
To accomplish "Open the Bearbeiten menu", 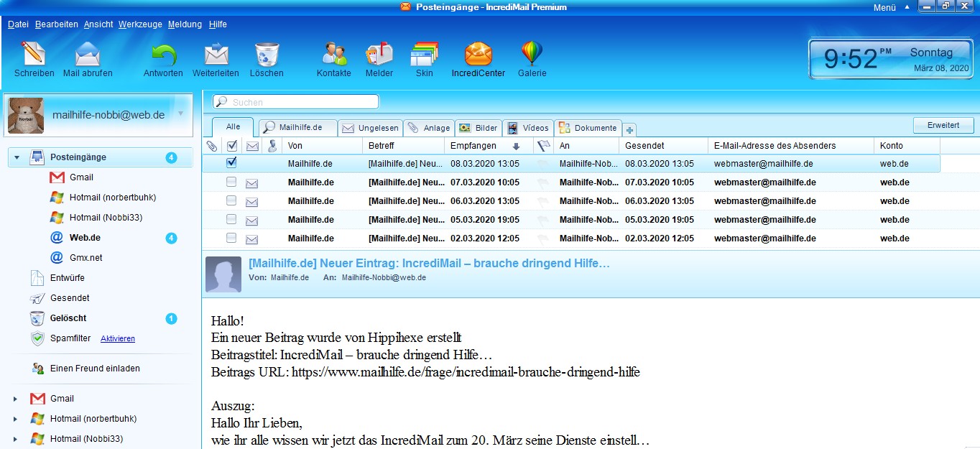I will (x=56, y=24).
